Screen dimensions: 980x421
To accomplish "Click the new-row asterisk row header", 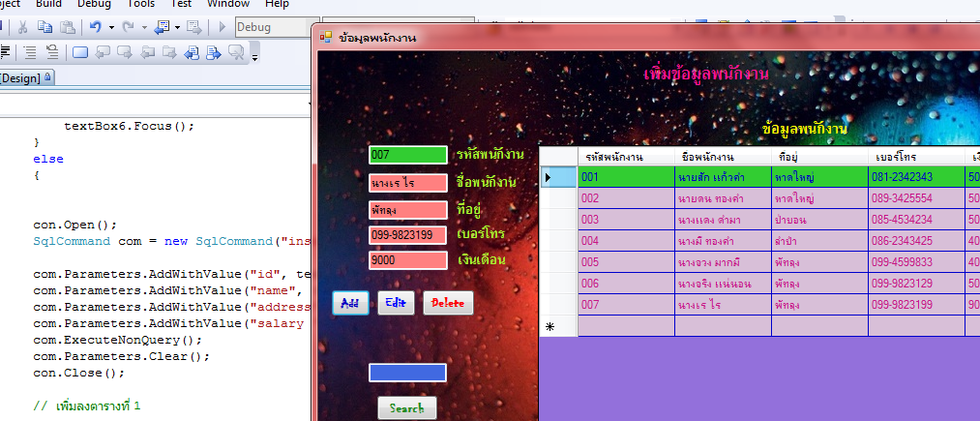I will [558, 326].
